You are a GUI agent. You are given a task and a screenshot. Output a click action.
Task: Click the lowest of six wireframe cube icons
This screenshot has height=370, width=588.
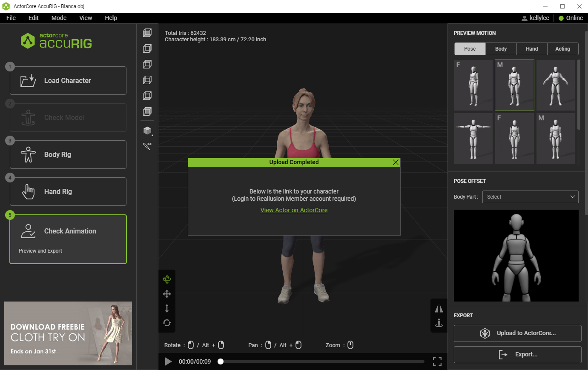pos(147,111)
